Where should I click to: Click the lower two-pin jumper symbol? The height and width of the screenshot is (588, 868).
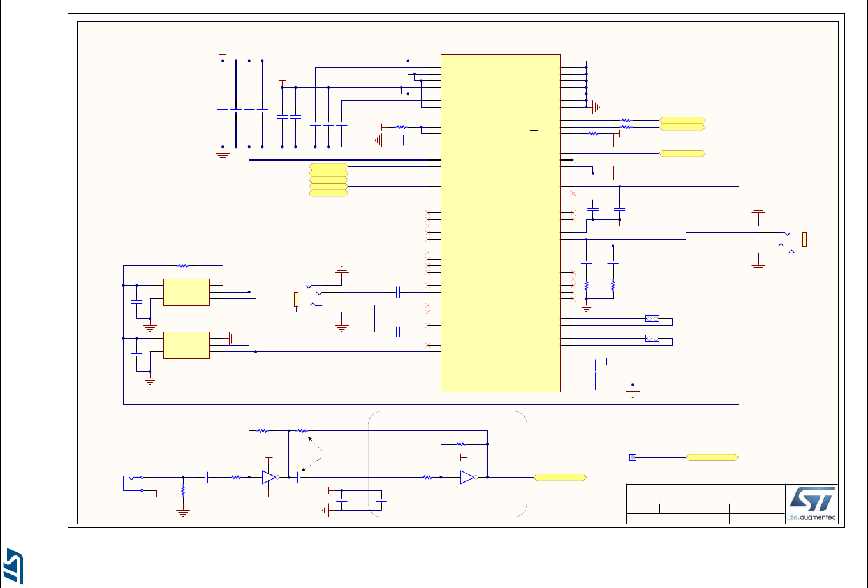coord(652,337)
